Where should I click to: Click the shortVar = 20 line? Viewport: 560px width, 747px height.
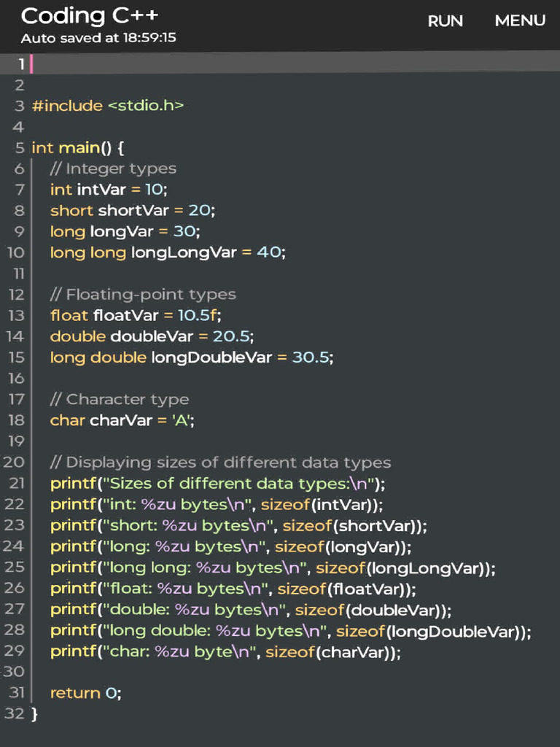pyautogui.click(x=133, y=211)
